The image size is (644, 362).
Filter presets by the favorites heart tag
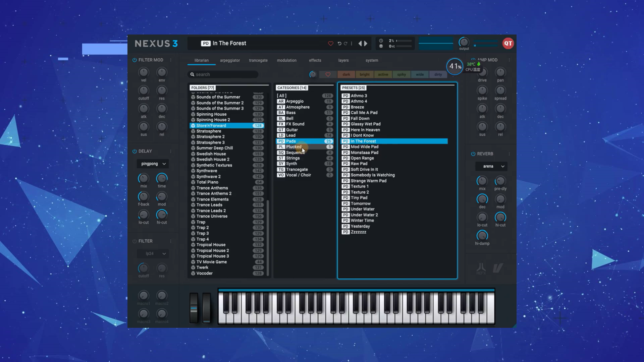click(x=328, y=74)
